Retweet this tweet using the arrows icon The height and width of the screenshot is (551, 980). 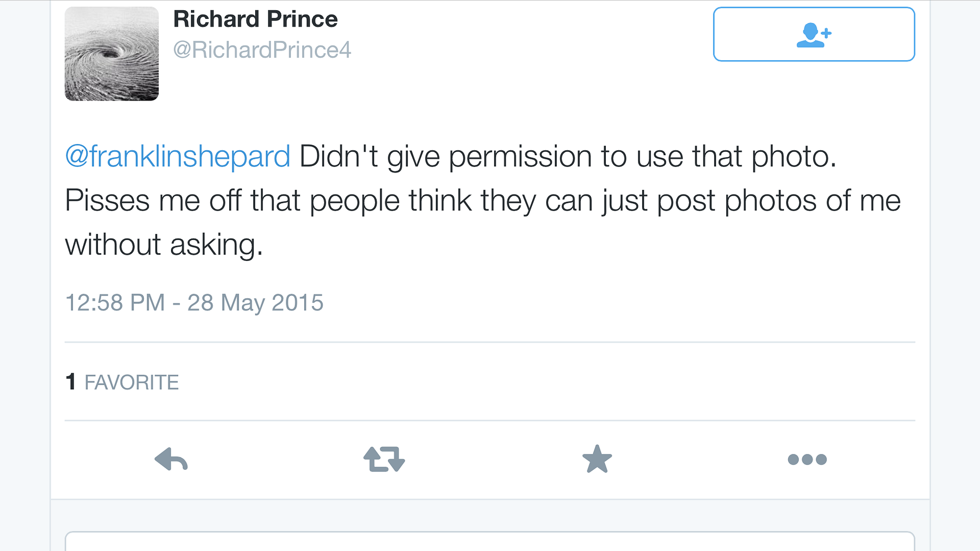[384, 459]
